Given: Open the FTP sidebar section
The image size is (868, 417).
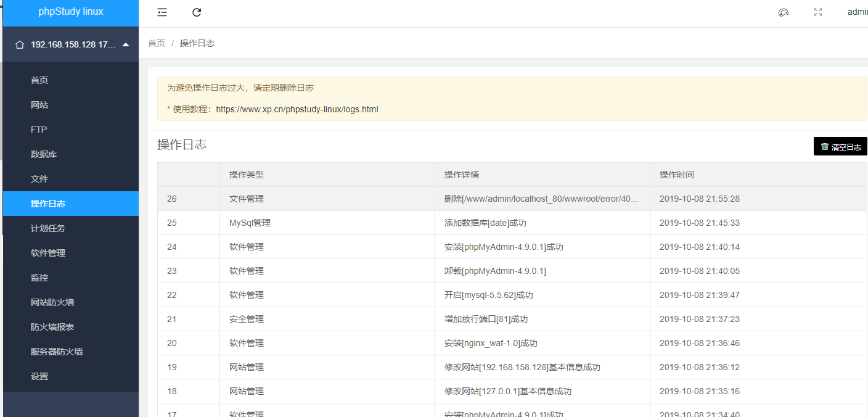Looking at the screenshot, I should pos(39,130).
